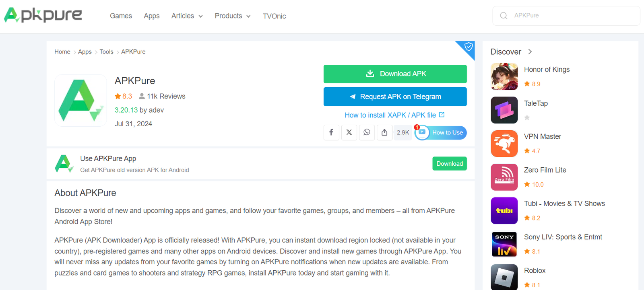
Task: Click the How to Use video button
Action: click(441, 132)
